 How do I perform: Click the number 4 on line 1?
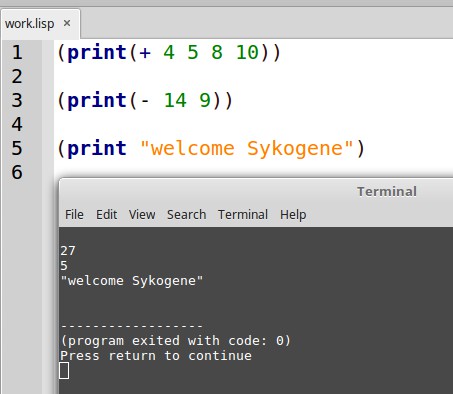click(x=169, y=53)
